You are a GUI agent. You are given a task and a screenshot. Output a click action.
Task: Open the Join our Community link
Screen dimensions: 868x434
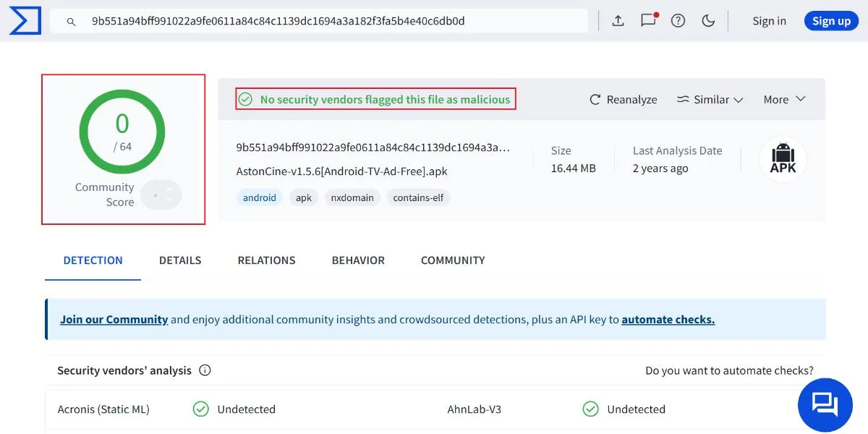click(114, 319)
